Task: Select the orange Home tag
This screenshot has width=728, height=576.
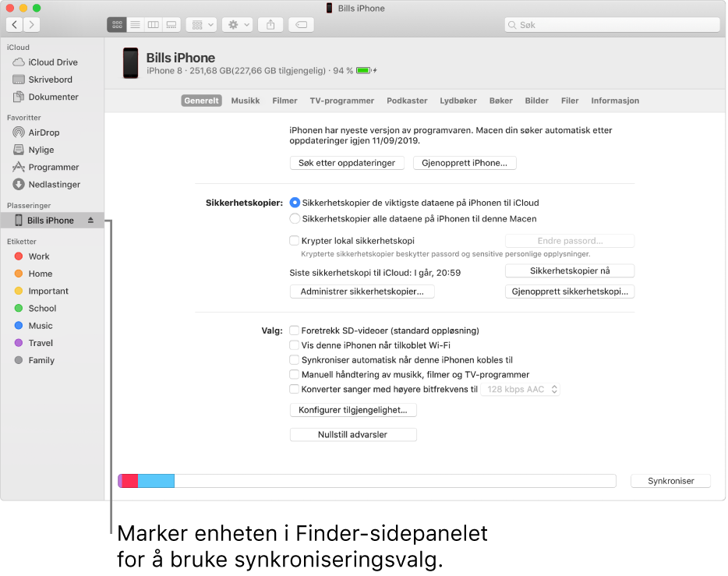Action: [52, 274]
